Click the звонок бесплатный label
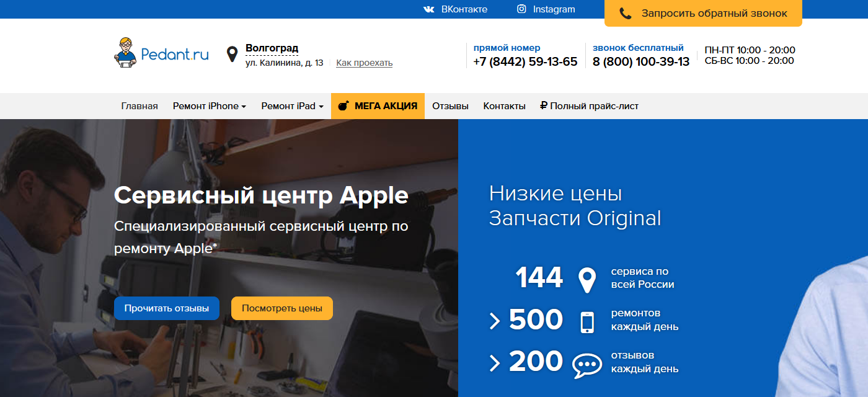 click(x=638, y=48)
